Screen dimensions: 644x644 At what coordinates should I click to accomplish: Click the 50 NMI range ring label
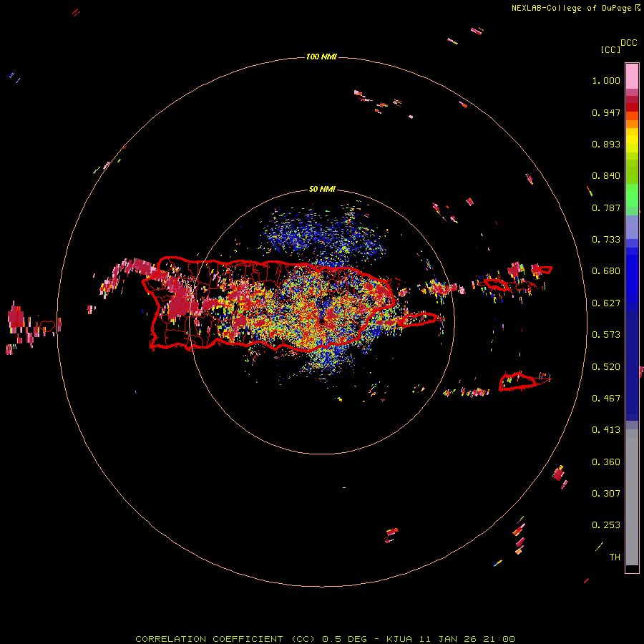pyautogui.click(x=322, y=190)
